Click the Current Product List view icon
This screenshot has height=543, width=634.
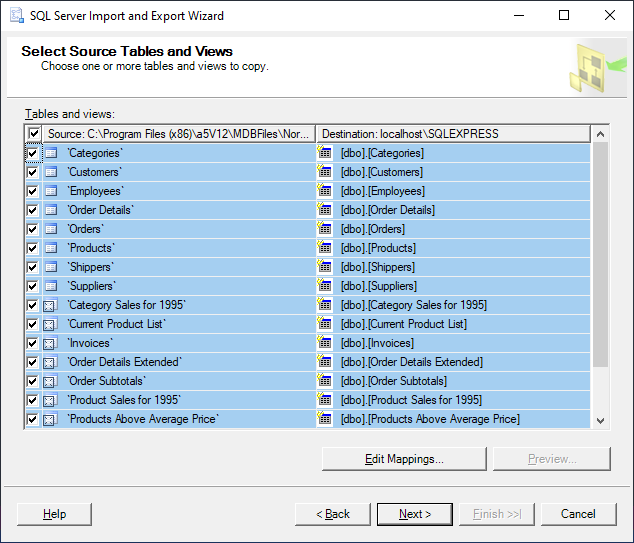[51, 324]
